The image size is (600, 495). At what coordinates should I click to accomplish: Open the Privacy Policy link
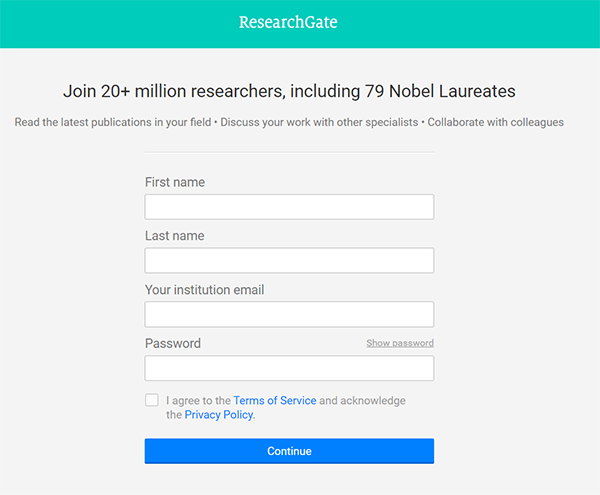tap(219, 414)
